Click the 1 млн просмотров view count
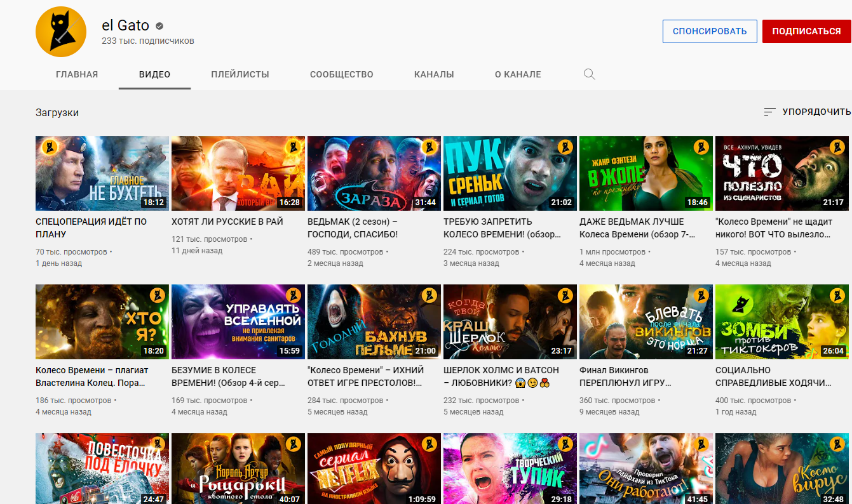 click(612, 252)
